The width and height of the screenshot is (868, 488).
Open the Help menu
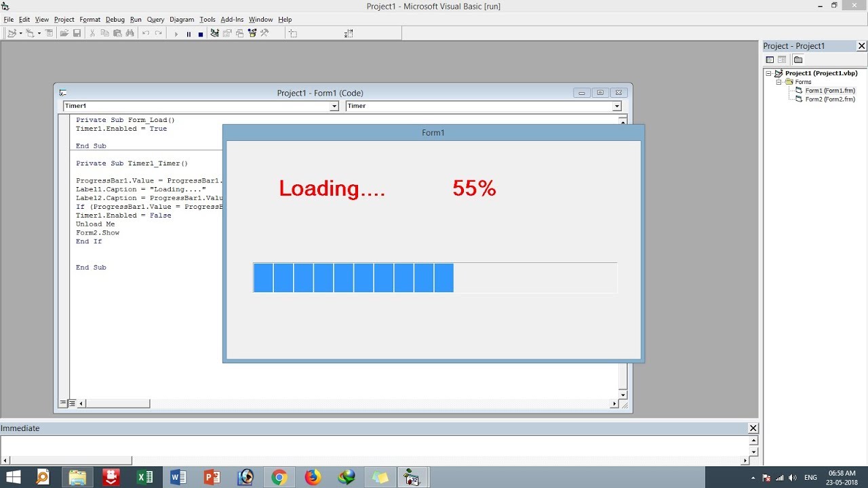pos(285,20)
